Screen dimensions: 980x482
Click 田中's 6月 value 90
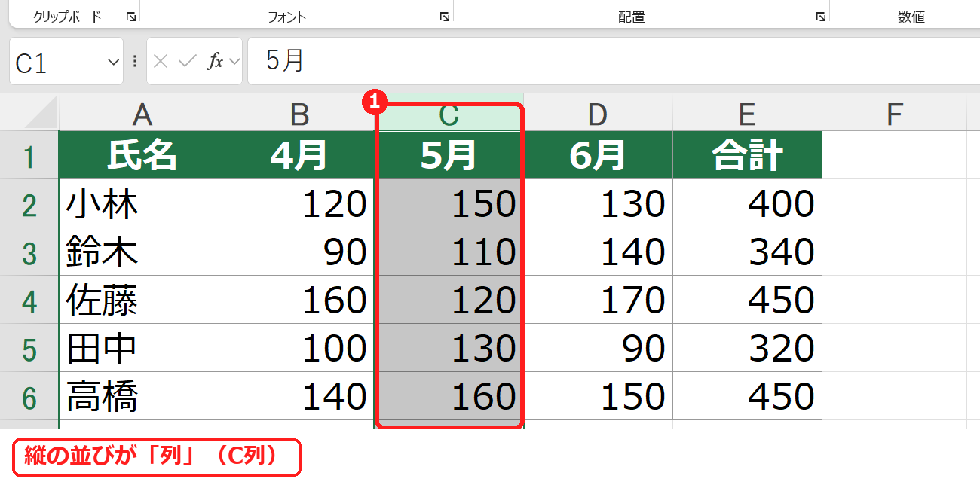click(598, 348)
